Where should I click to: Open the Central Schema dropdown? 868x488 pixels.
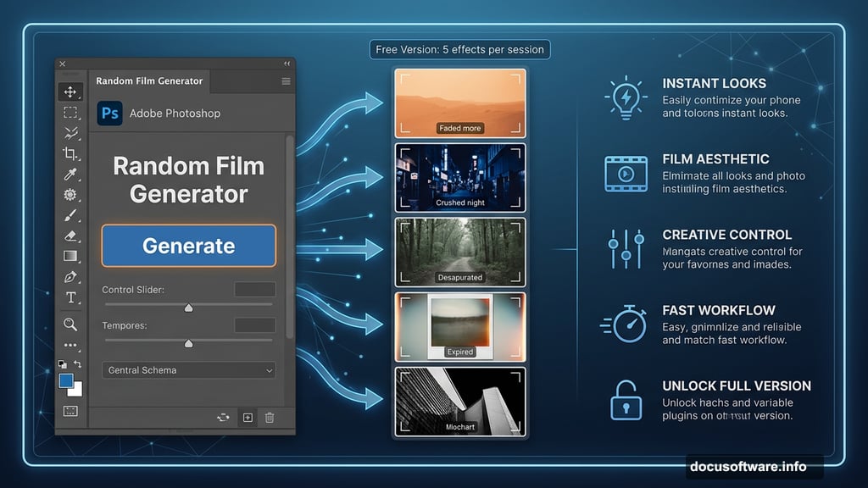(188, 370)
